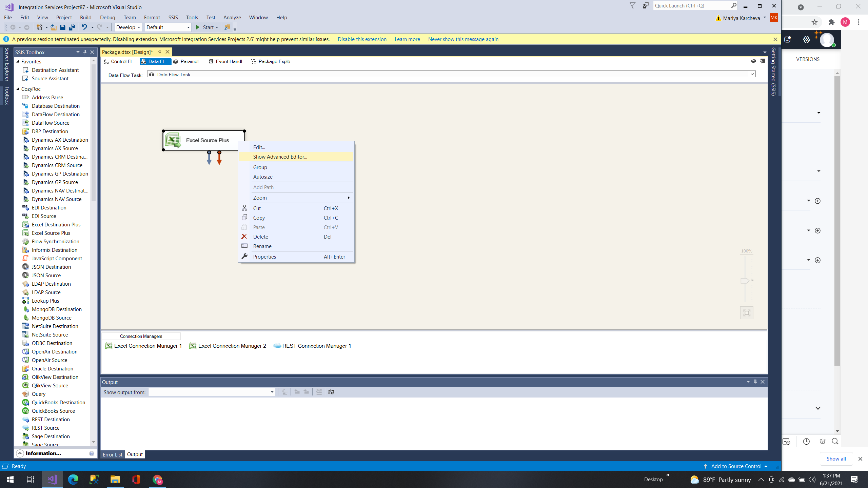Expand the toolbox Information section
Image resolution: width=868 pixels, height=488 pixels.
click(20, 453)
